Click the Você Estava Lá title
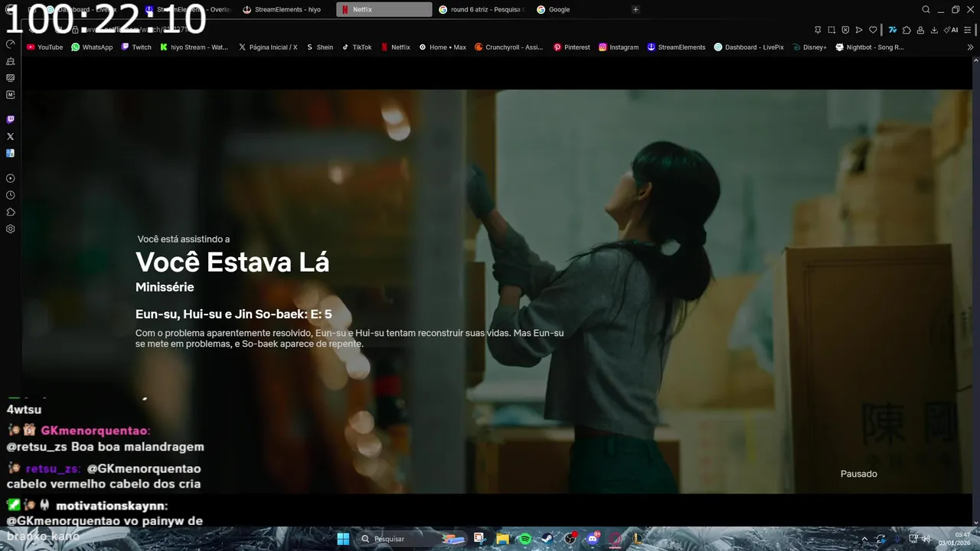The height and width of the screenshot is (551, 980). [232, 262]
